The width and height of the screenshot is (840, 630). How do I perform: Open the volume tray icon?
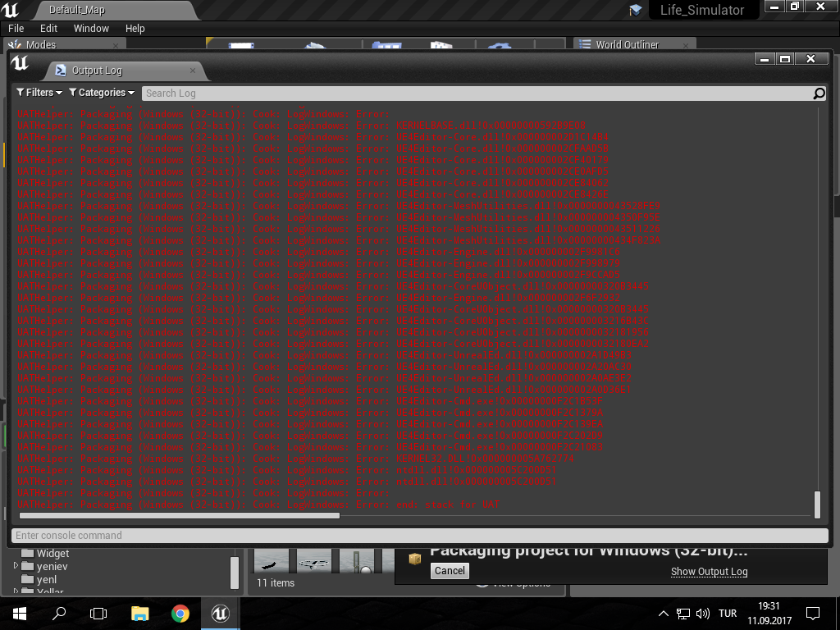click(702, 614)
